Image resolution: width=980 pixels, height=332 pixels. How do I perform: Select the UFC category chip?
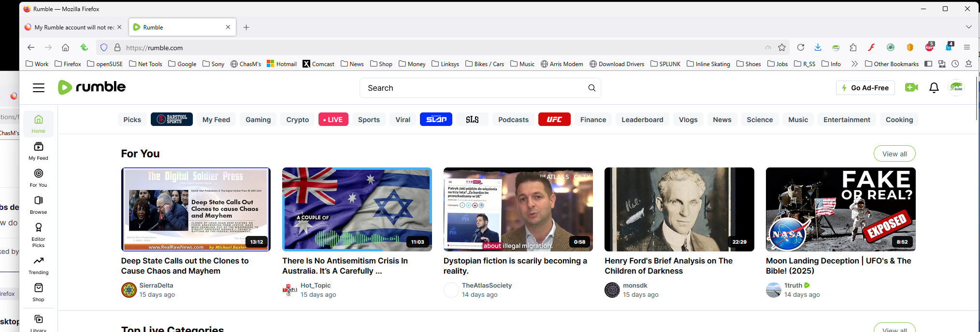tap(554, 120)
